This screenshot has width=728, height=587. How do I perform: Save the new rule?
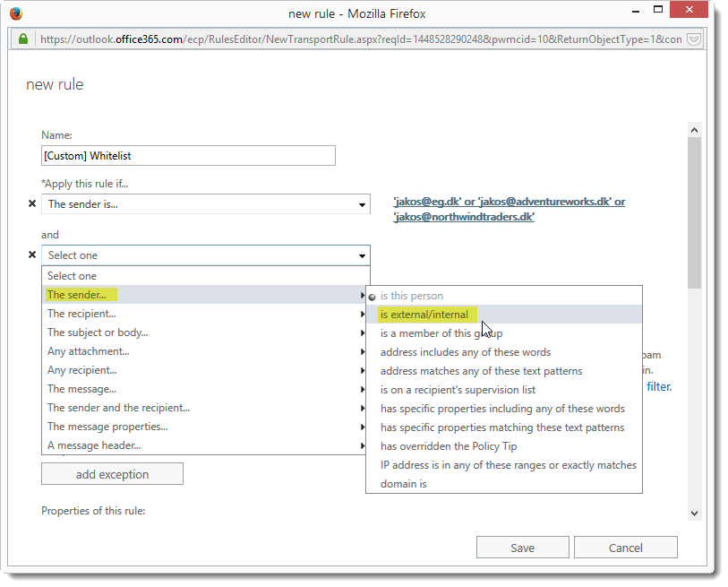(523, 548)
